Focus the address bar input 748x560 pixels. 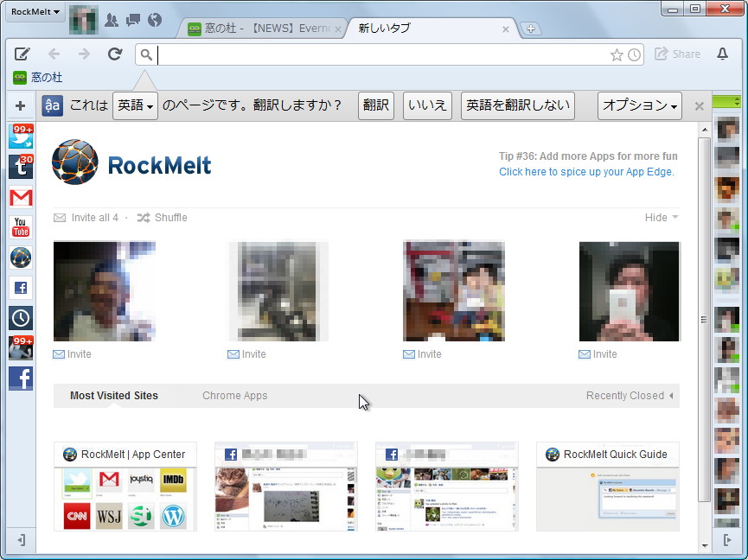point(381,54)
